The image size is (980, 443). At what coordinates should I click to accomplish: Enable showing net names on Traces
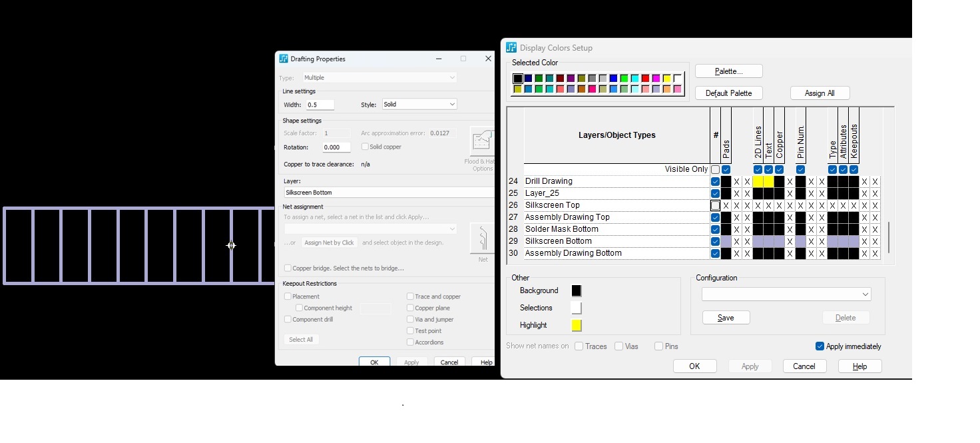pyautogui.click(x=579, y=346)
